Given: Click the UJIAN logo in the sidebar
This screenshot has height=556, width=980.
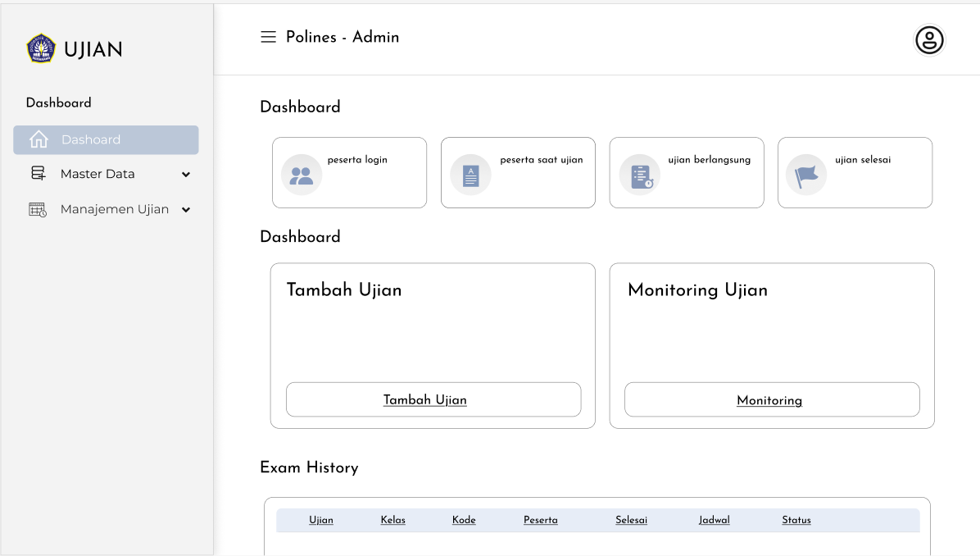Looking at the screenshot, I should point(74,48).
